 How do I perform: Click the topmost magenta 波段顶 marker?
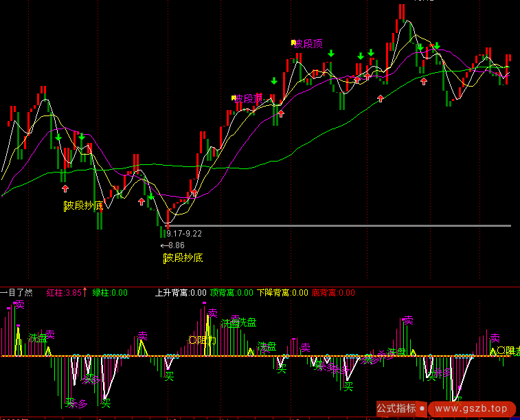[308, 44]
